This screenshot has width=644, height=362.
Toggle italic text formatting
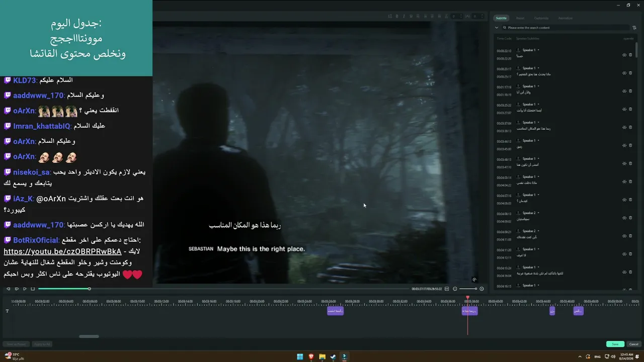(404, 16)
